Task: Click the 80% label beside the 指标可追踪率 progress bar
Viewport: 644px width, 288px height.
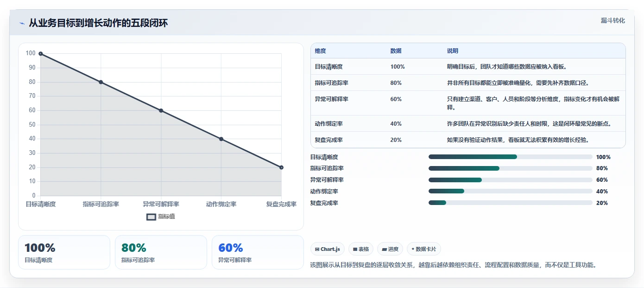Action: coord(602,168)
